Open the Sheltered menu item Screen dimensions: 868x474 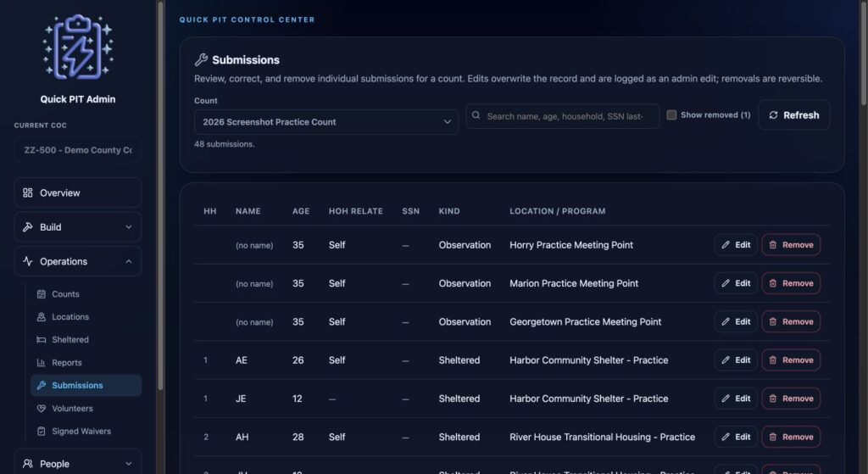point(86,339)
